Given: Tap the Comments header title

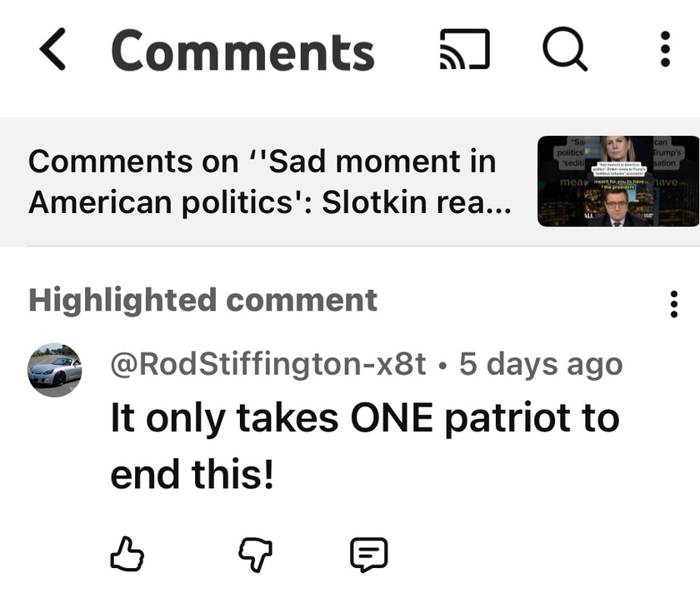Looking at the screenshot, I should pyautogui.click(x=242, y=52).
